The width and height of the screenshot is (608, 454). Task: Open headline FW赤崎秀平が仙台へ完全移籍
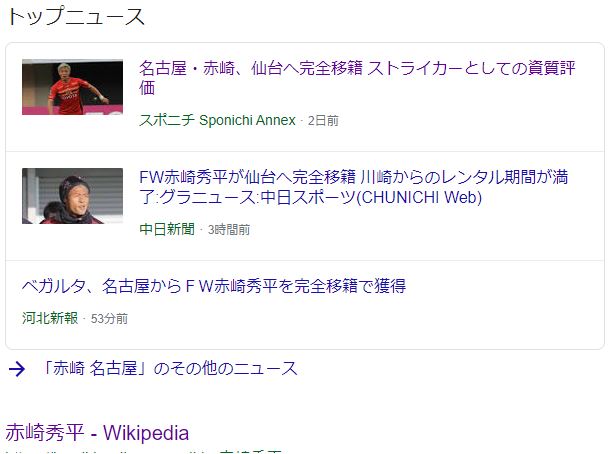coord(353,187)
